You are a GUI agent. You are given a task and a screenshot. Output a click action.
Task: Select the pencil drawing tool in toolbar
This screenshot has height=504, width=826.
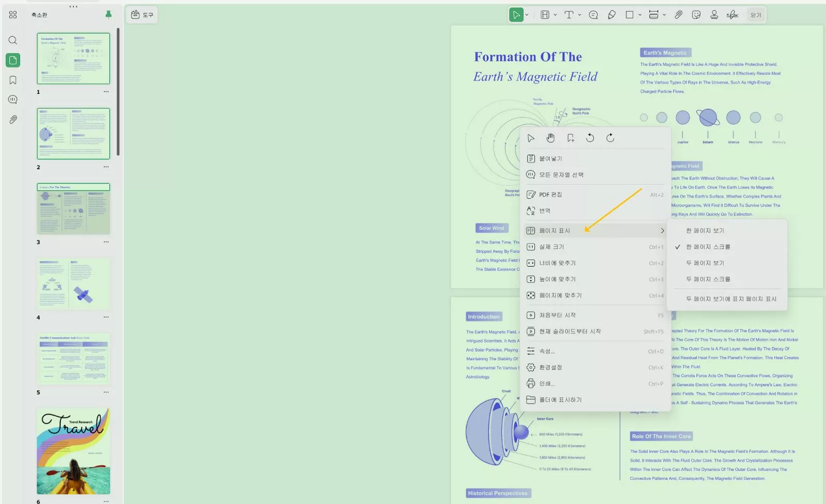(612, 15)
